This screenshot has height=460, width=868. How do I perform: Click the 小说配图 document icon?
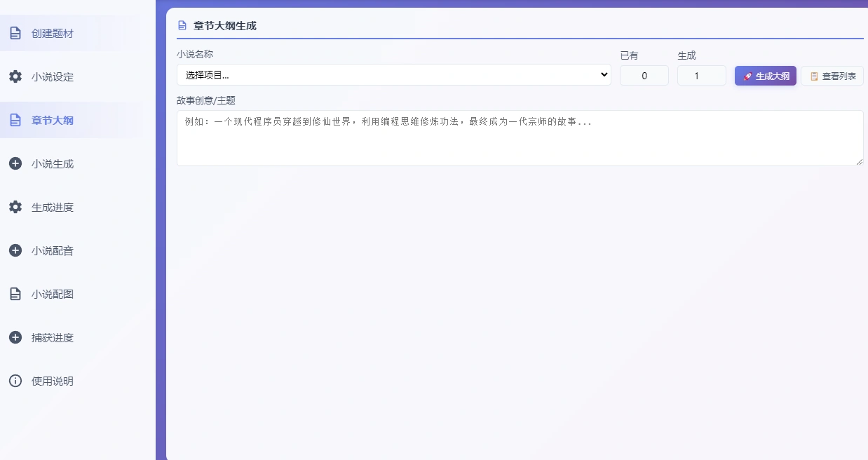point(15,294)
